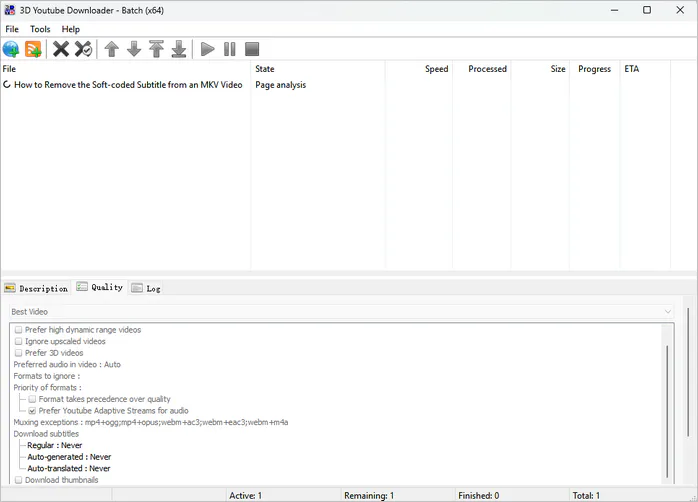698x502 pixels.
Task: Click Active: 1 in status bar
Action: (246, 495)
